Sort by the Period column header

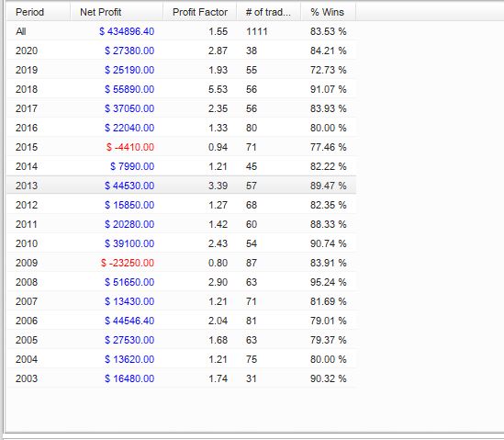click(x=39, y=12)
